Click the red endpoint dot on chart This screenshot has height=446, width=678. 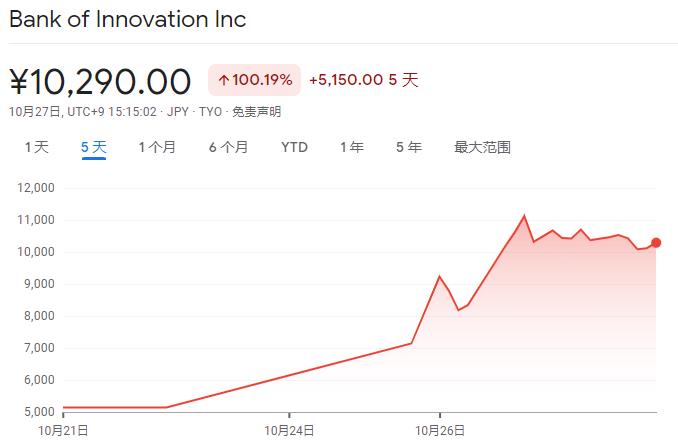click(656, 243)
